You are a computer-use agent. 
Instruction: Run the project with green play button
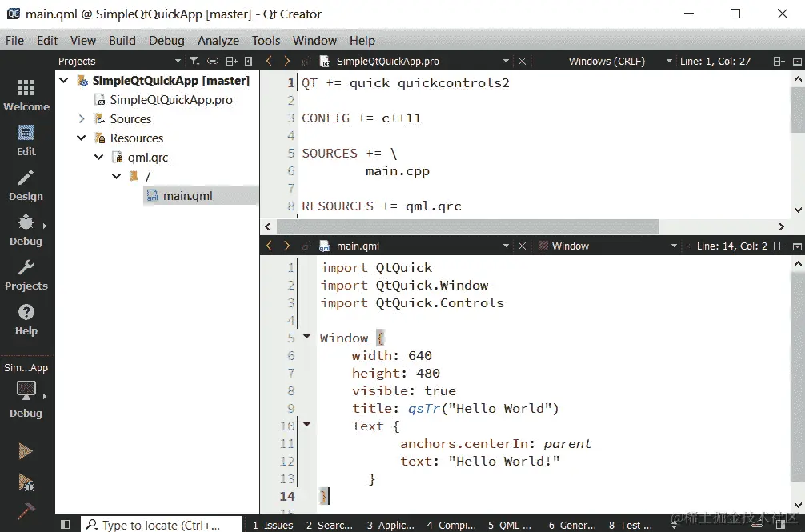(25, 451)
